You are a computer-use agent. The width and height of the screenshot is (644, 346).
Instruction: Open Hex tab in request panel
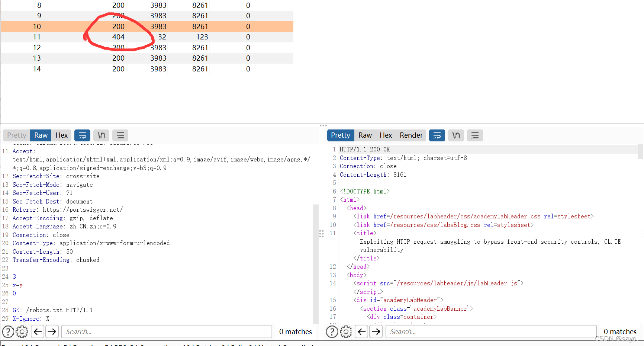point(61,135)
